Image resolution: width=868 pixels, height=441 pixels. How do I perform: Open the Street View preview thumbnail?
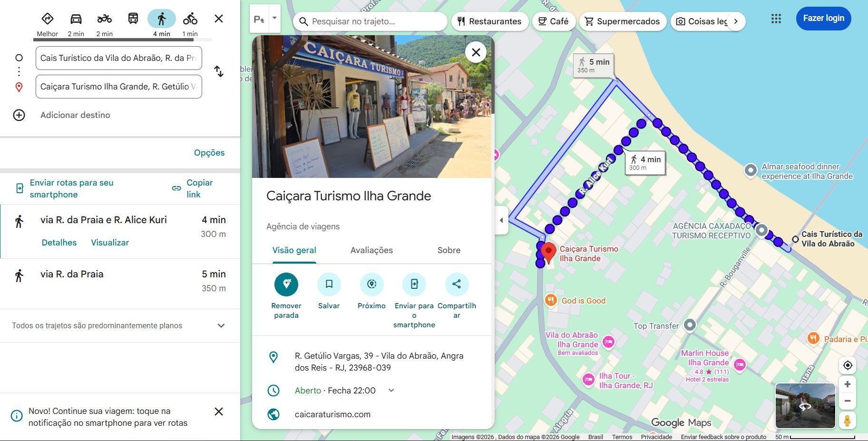coord(805,406)
